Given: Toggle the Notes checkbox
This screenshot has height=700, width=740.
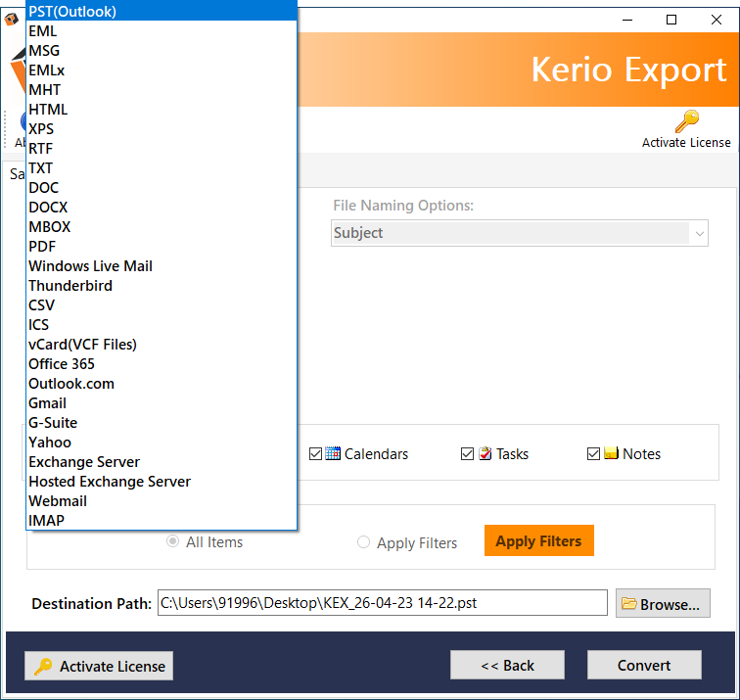Looking at the screenshot, I should click(594, 453).
